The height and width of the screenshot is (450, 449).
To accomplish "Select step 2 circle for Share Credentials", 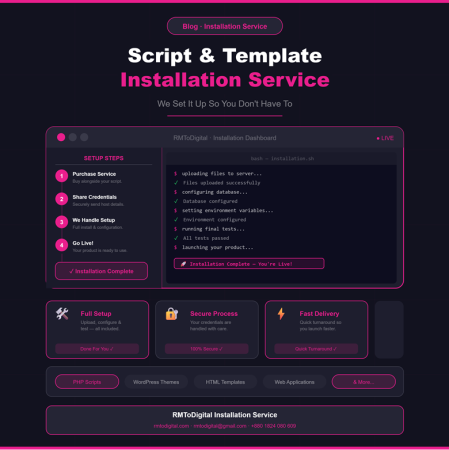I will coord(62,199).
